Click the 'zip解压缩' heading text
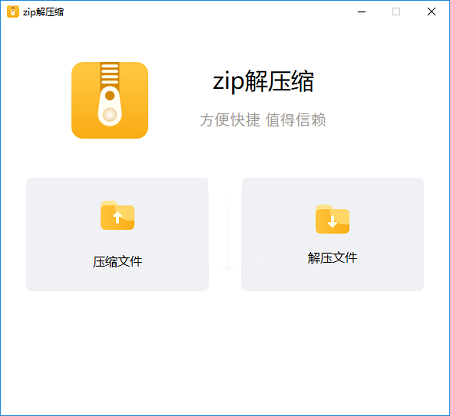Image resolution: width=450 pixels, height=416 pixels. pyautogui.click(x=263, y=81)
